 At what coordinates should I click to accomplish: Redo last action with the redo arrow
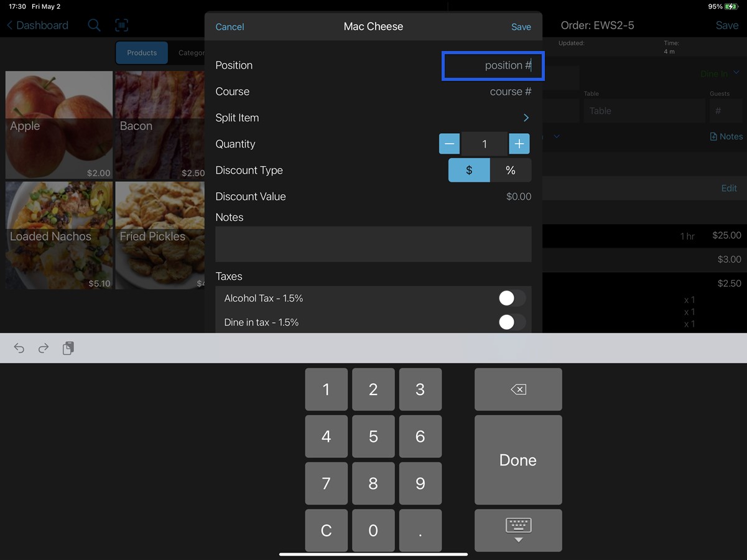click(x=43, y=348)
